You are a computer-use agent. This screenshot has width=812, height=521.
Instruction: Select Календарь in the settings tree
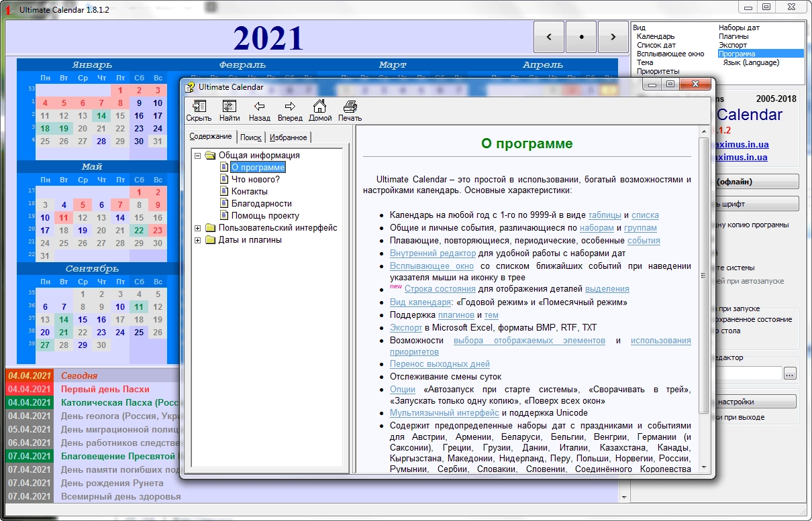coord(656,36)
